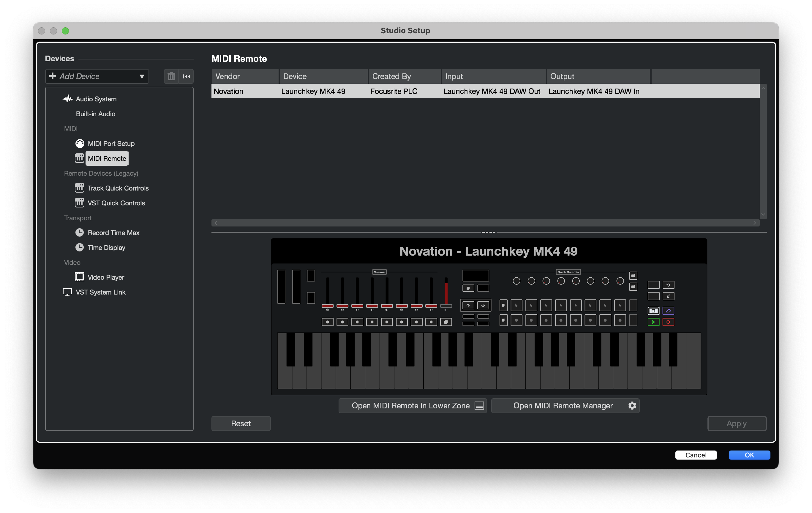Screen dimensions: 812x513
Task: Open VST Quick Controls
Action: point(116,203)
